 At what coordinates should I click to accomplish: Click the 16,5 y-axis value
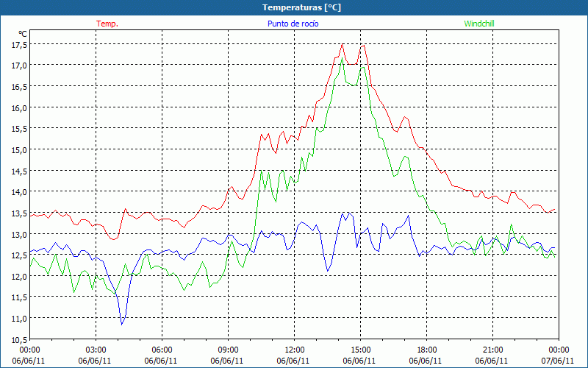pos(19,87)
